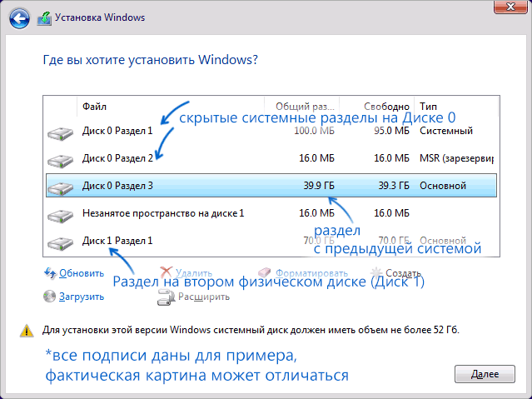The height and width of the screenshot is (399, 532).
Task: Click the yellow warning triangle icon
Action: (27, 331)
